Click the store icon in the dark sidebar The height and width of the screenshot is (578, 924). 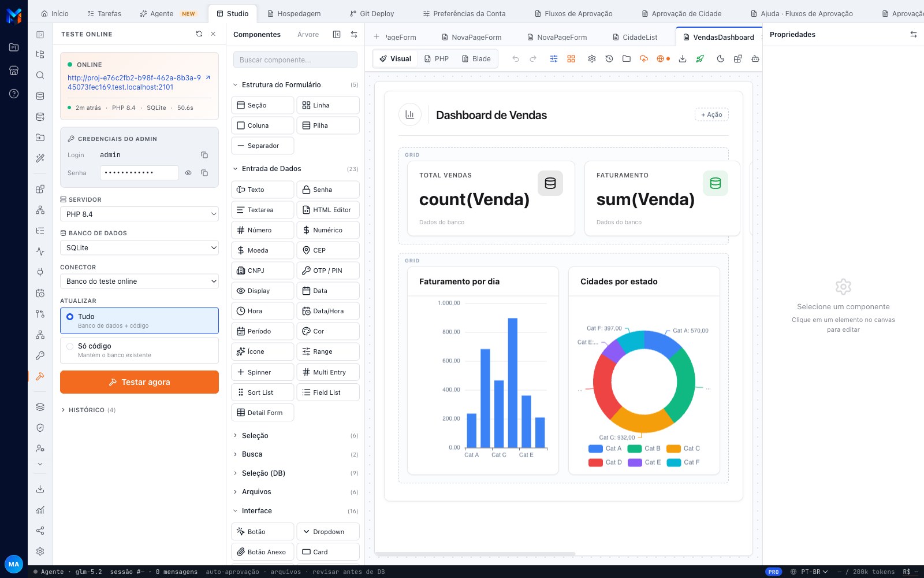coord(14,71)
